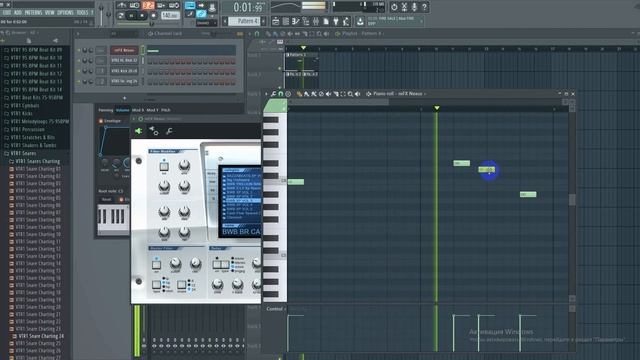
Task: Open the Control event selector dropdown
Action: 275,309
